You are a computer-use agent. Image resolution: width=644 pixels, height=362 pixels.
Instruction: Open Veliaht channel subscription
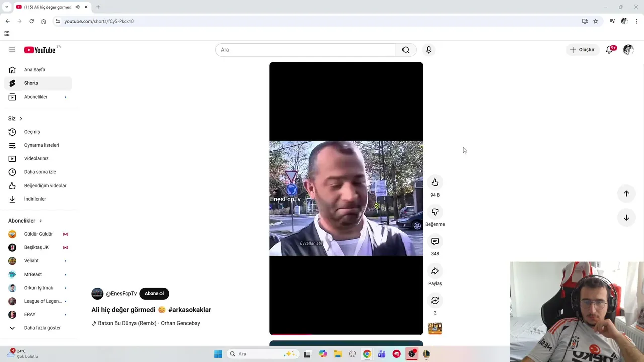coord(38,261)
